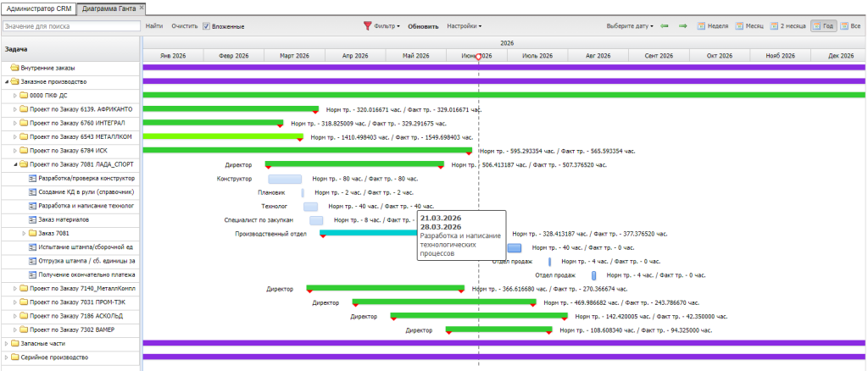Open the Настройки dropdown
The height and width of the screenshot is (371, 868).
(x=464, y=26)
